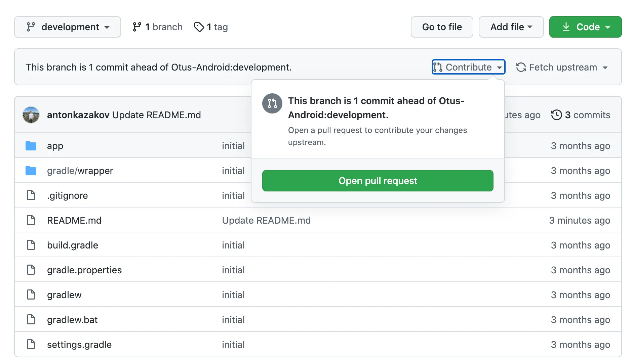
Task: Click the Open pull request button
Action: coord(378,181)
